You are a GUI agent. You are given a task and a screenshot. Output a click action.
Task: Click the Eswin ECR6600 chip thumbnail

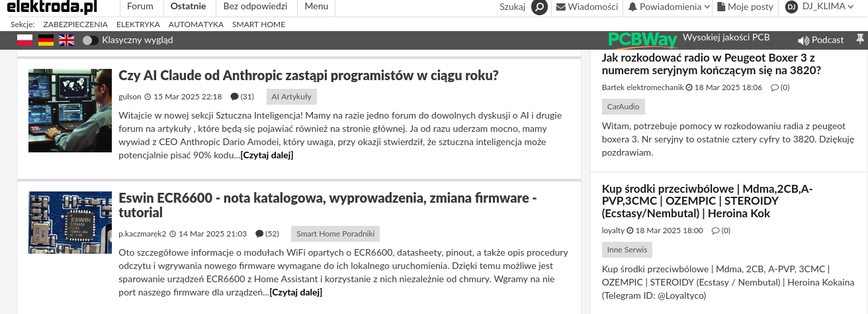pos(70,223)
